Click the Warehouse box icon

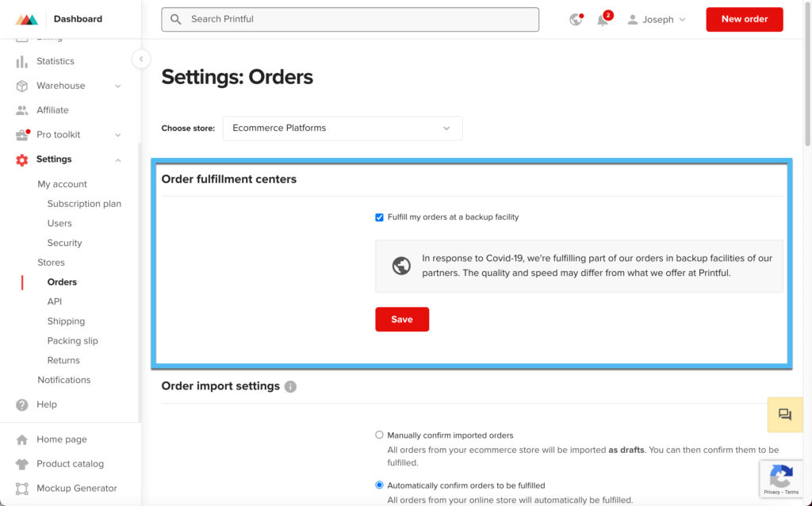[21, 86]
